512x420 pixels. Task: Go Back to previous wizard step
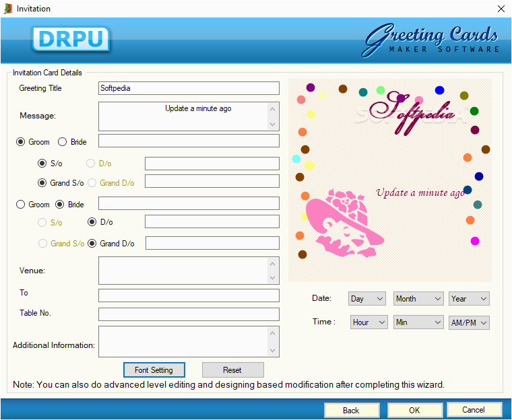click(x=351, y=410)
